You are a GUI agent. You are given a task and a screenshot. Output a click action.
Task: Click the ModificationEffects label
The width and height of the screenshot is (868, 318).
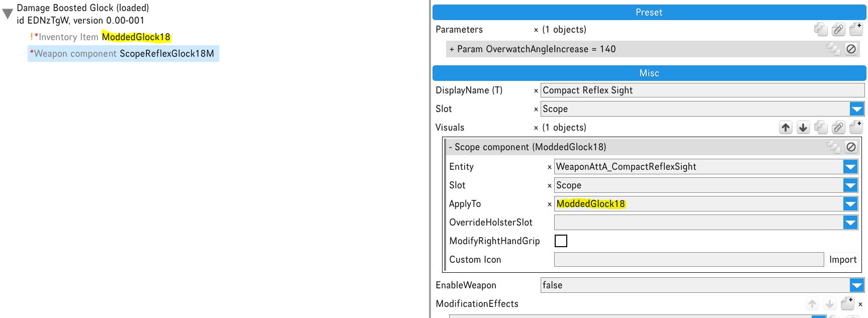(x=477, y=304)
